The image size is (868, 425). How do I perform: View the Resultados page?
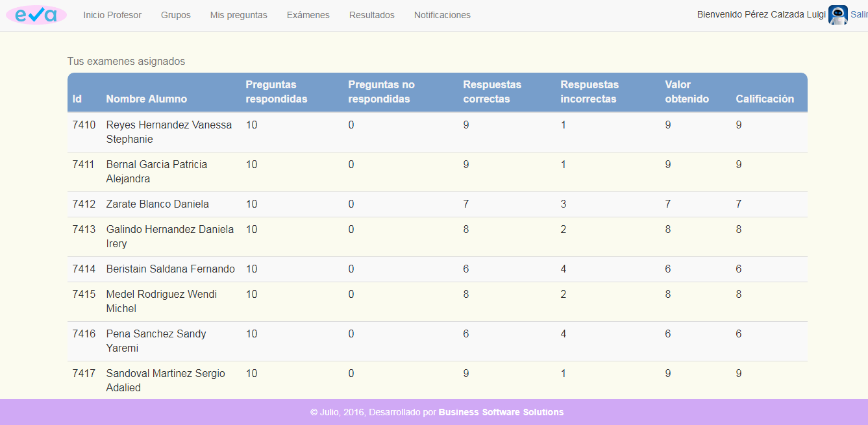(371, 14)
